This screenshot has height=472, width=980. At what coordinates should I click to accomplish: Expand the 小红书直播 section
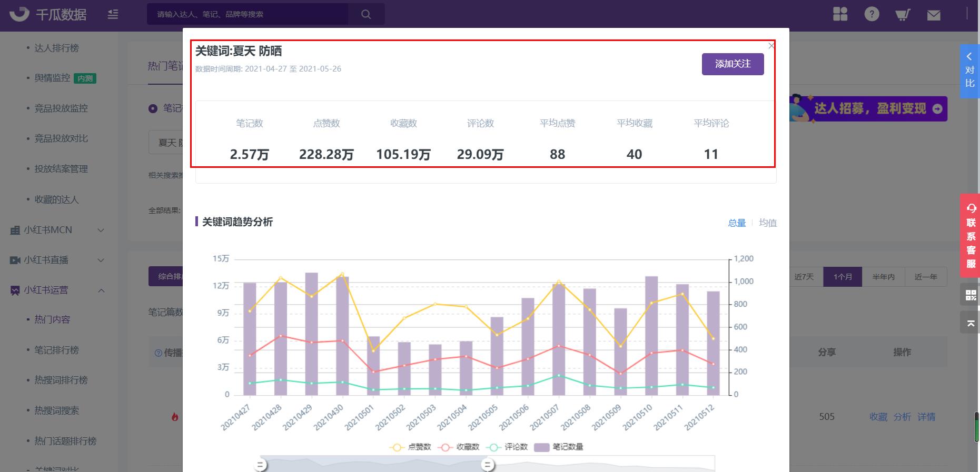click(57, 260)
